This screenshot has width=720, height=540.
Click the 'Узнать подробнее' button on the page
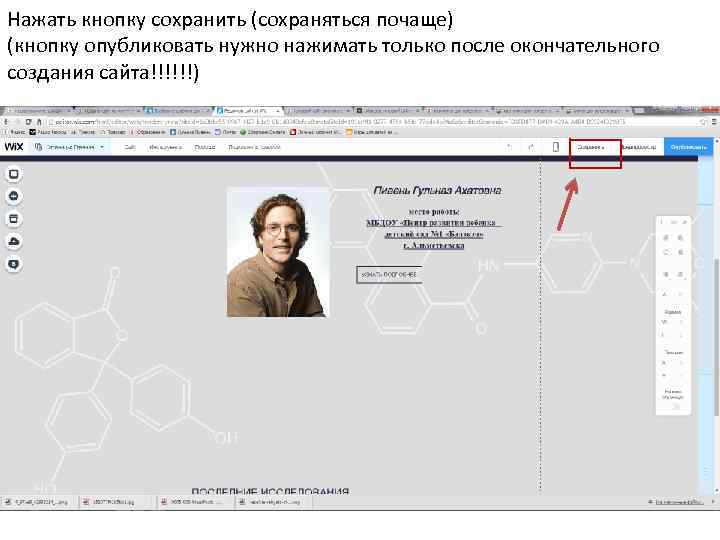click(389, 275)
